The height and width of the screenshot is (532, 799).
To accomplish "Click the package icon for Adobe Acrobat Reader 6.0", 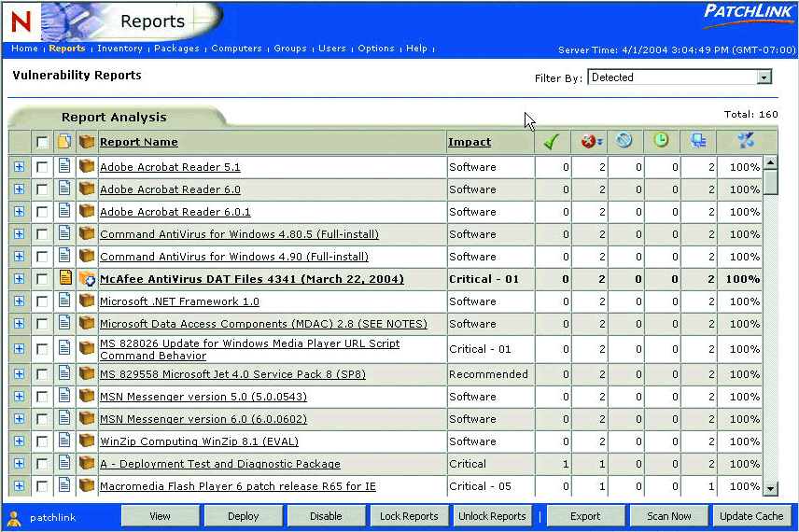I will [87, 189].
